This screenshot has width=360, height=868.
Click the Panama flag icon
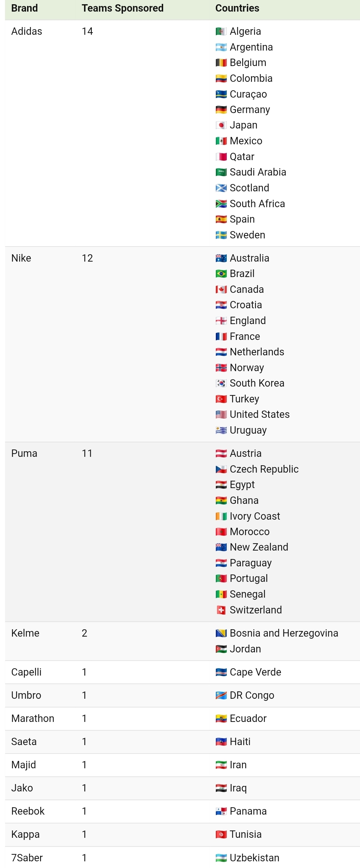[x=221, y=811]
